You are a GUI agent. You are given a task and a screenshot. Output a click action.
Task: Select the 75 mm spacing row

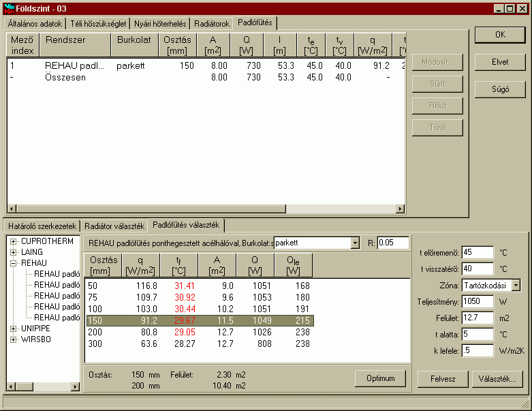pos(199,297)
